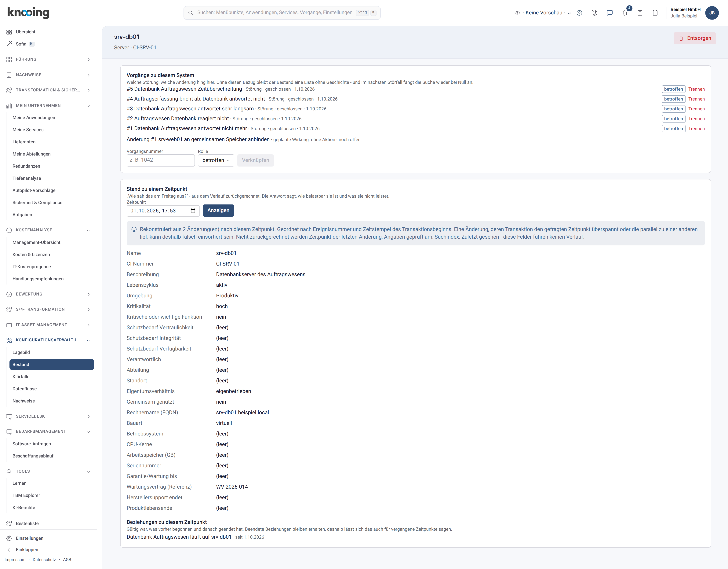Expand the SERVICEDESK section
Viewport: 728px width, 569px height.
click(48, 416)
